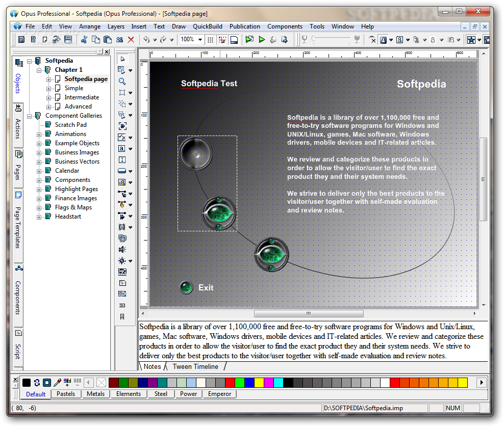This screenshot has width=504, height=427.
Task: Switch to the Pastels palette tab
Action: 66,393
